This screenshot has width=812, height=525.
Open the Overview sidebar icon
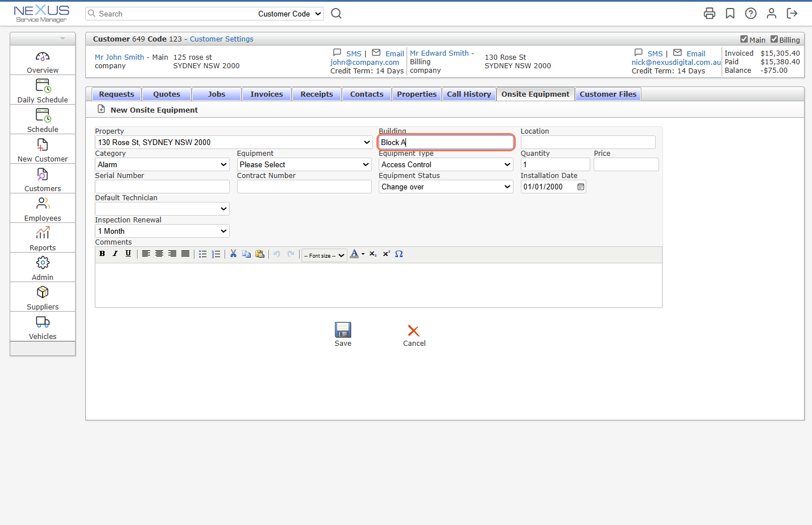tap(43, 57)
